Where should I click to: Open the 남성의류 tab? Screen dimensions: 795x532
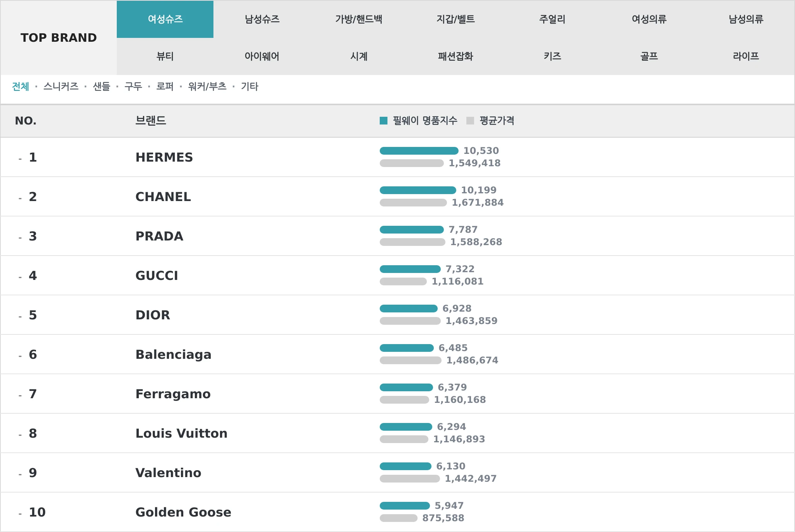(746, 19)
